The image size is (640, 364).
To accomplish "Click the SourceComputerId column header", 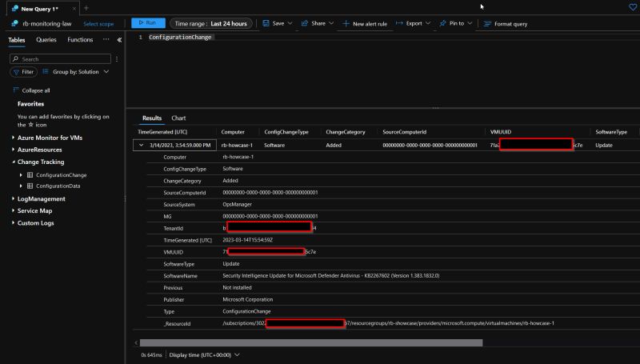I will [405, 132].
